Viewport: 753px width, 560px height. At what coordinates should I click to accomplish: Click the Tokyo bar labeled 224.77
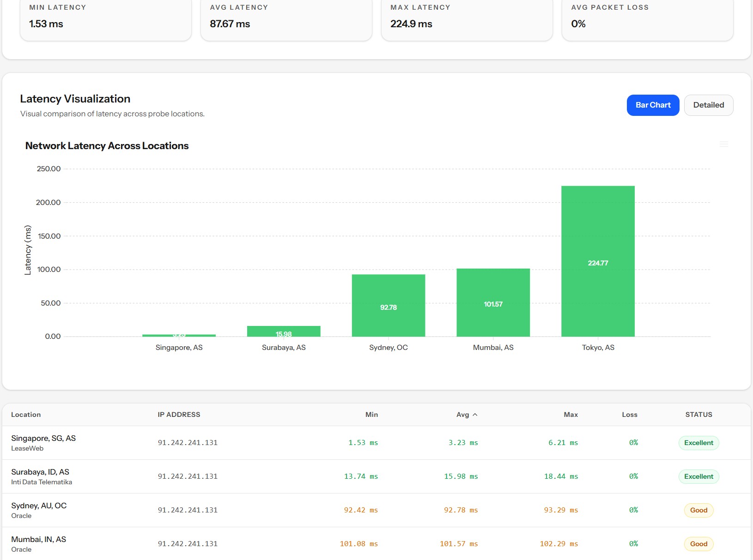(598, 261)
